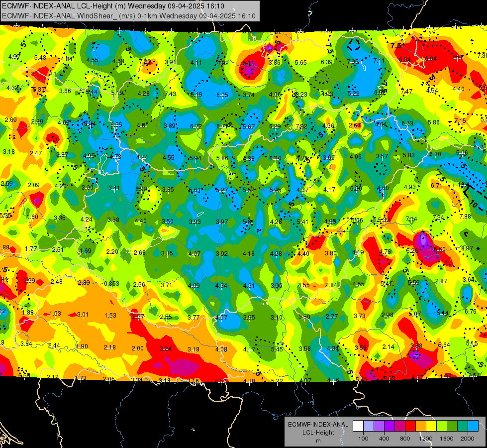Click the wind shear value 2.00
Viewport: 487px width, 448px height.
(x=138, y=348)
